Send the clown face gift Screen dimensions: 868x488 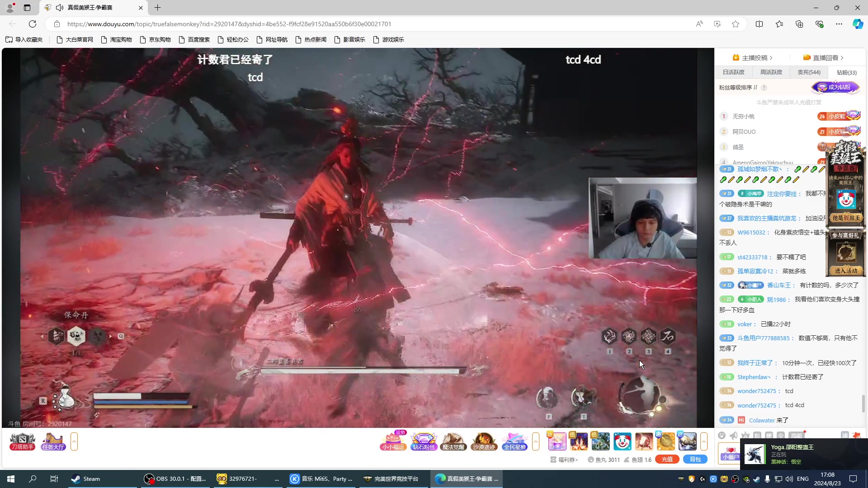click(x=622, y=441)
